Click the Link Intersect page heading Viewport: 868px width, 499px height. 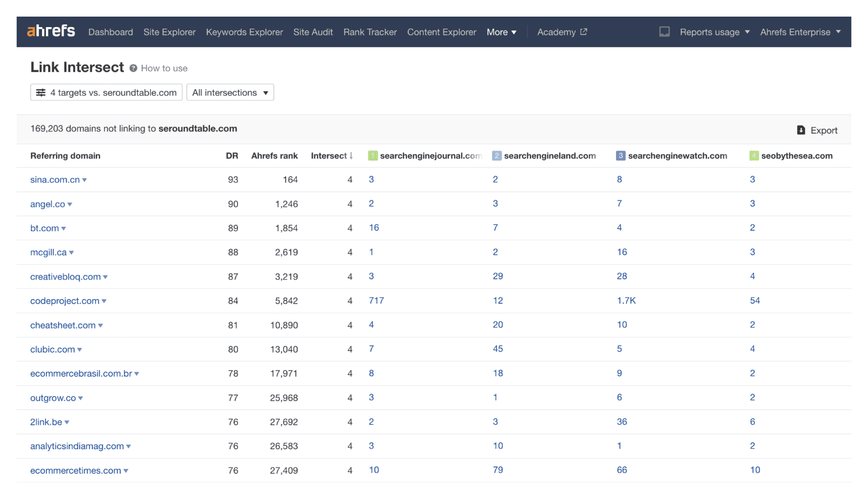click(77, 67)
